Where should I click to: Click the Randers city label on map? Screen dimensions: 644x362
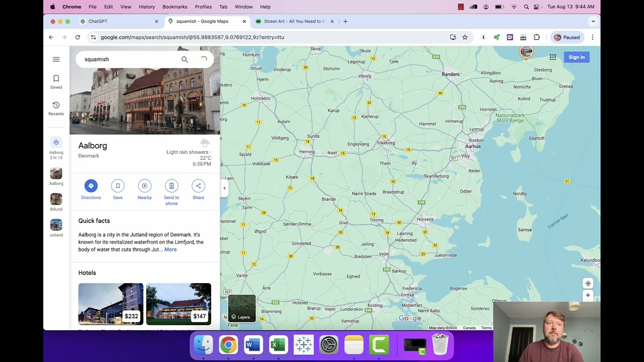click(x=450, y=74)
